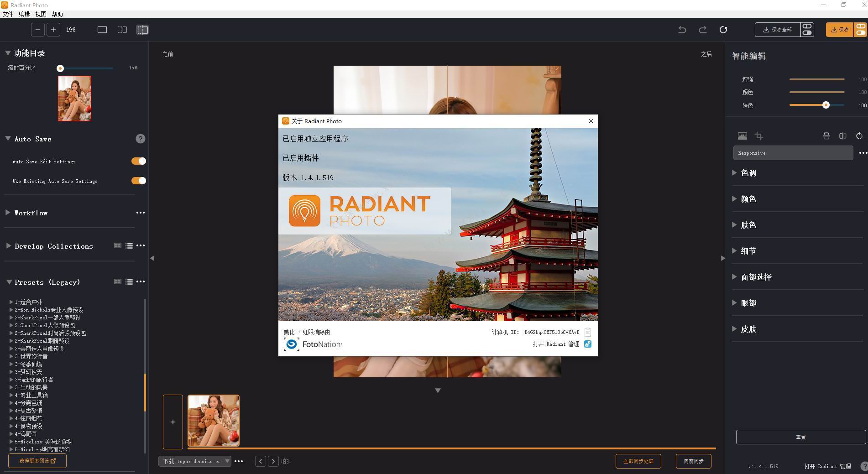Click the rotate icon

pyautogui.click(x=859, y=136)
